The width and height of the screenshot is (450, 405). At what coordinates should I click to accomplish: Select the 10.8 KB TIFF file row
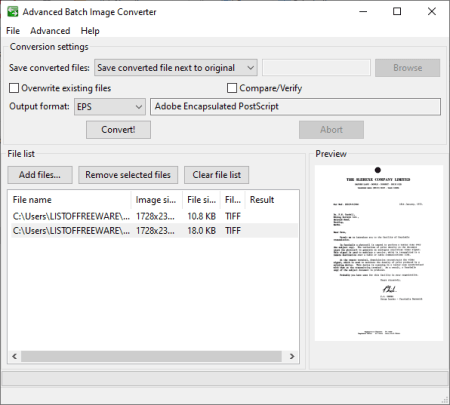click(153, 216)
